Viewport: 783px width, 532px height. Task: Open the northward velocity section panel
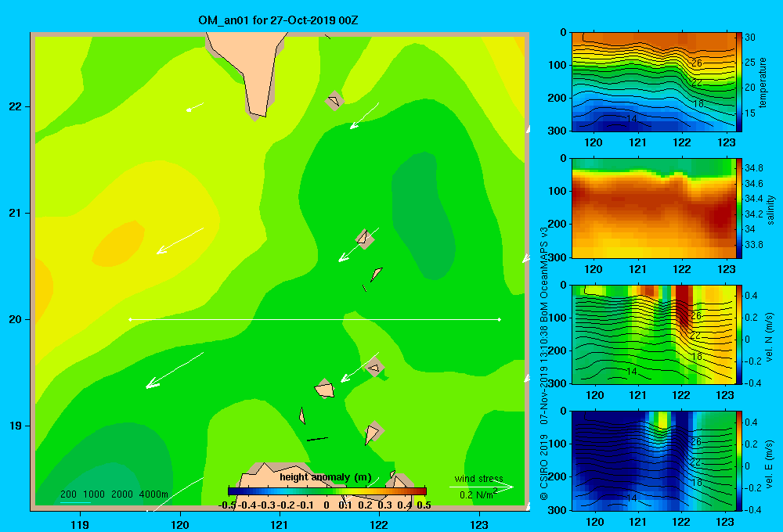click(x=654, y=334)
